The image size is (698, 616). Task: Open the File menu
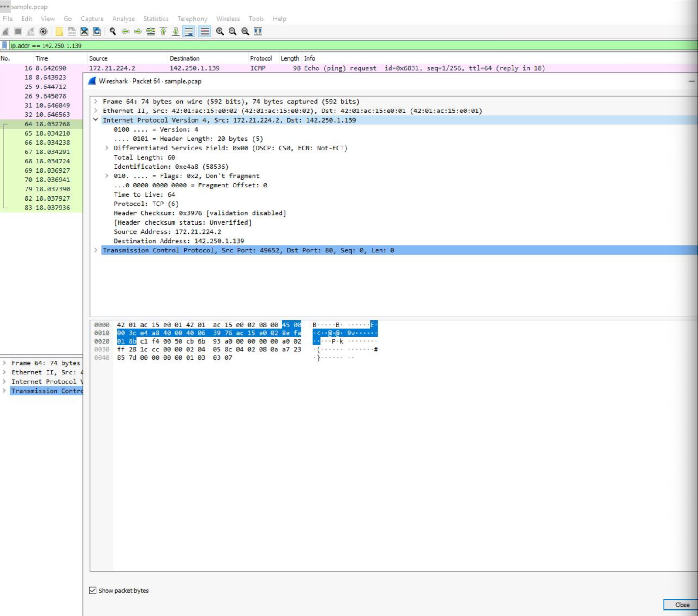coord(8,19)
